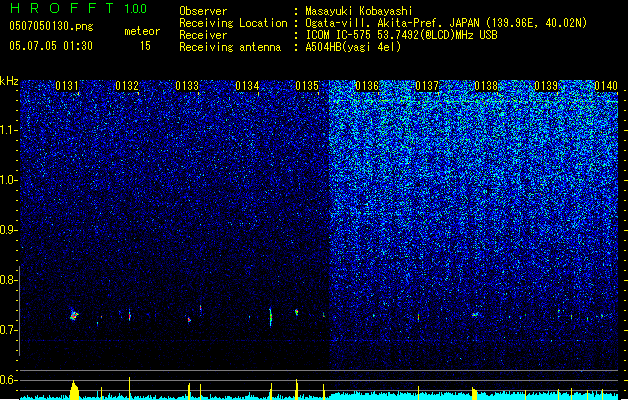Screen dimensions: 629x400
Task: Click the tallest yellow power spike under 0132
Action: [130, 388]
